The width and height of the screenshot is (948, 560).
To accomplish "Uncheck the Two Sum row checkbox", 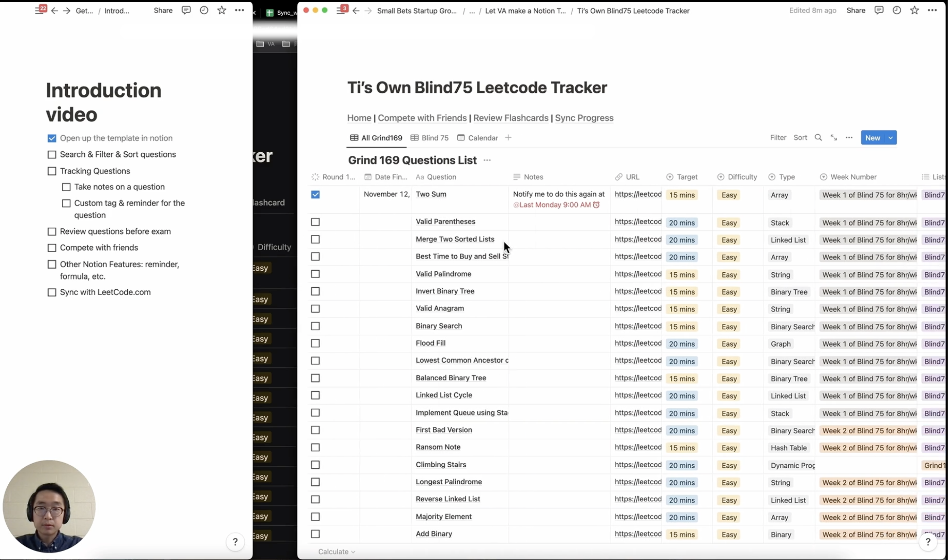I will [x=315, y=195].
